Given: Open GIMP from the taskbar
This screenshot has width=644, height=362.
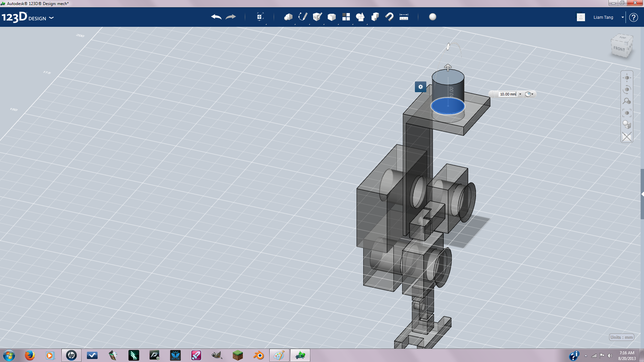Looking at the screenshot, I should point(217,355).
